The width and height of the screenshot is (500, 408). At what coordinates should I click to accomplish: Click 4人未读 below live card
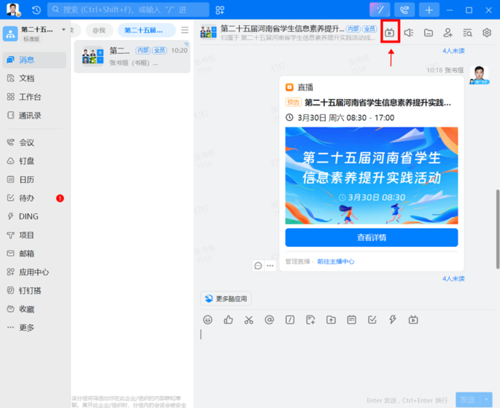coord(453,279)
